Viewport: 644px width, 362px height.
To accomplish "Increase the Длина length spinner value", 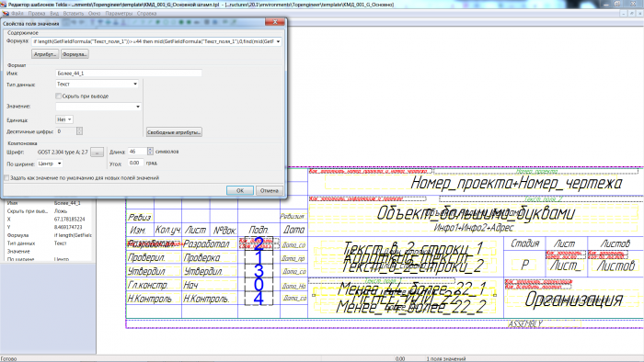I will pos(150,150).
